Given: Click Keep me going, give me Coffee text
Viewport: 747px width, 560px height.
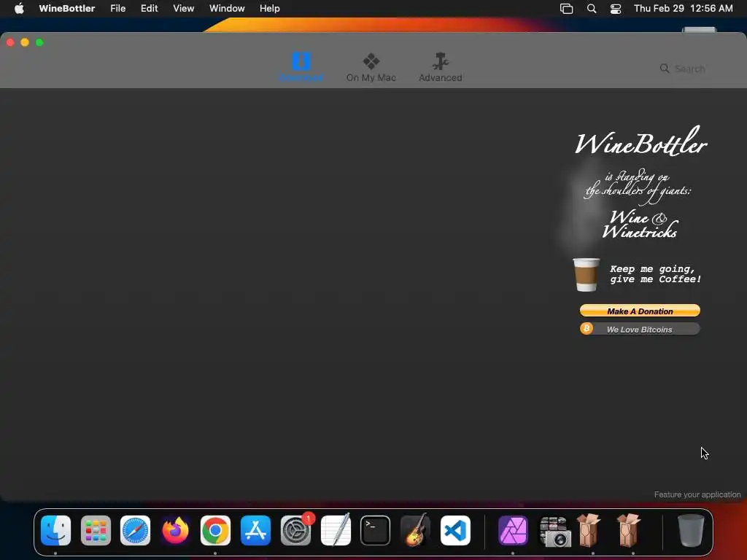Looking at the screenshot, I should pos(655,274).
